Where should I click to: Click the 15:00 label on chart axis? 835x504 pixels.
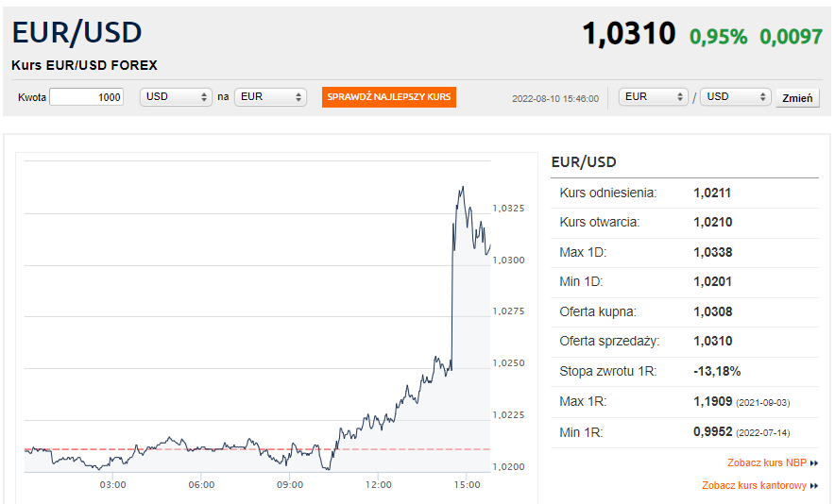(467, 485)
